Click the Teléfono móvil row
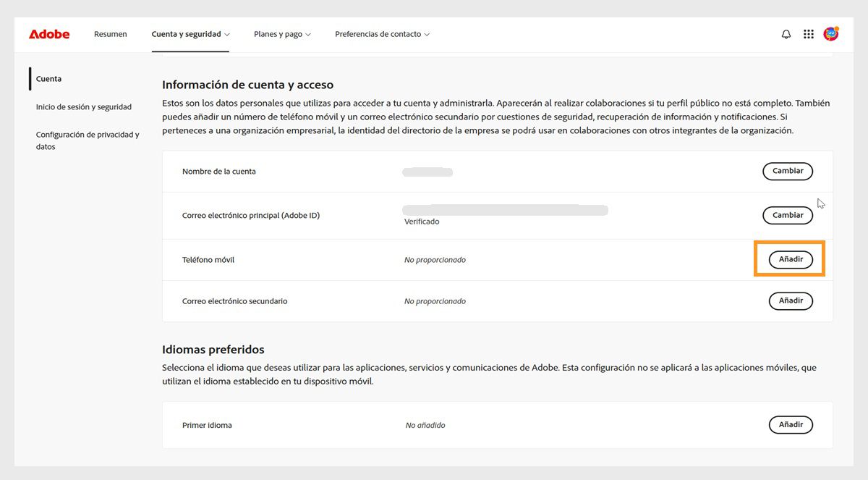Image resolution: width=868 pixels, height=480 pixels. pos(208,258)
